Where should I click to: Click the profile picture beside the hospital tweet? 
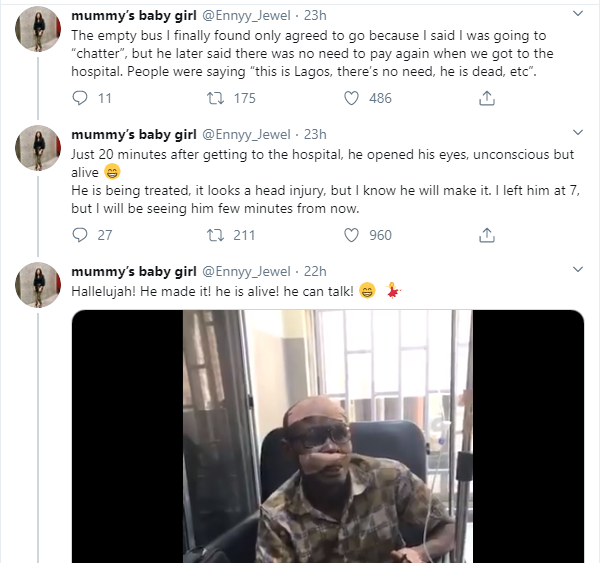(39, 148)
